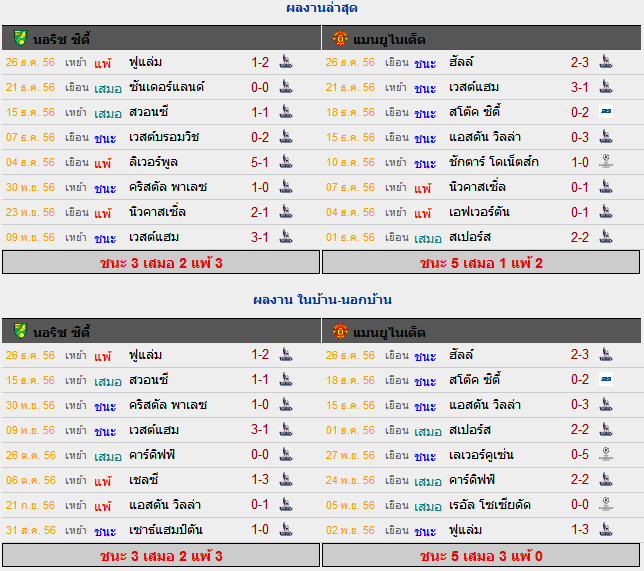Select team name 'เลเวอร์คูเซ่น'

pyautogui.click(x=481, y=455)
